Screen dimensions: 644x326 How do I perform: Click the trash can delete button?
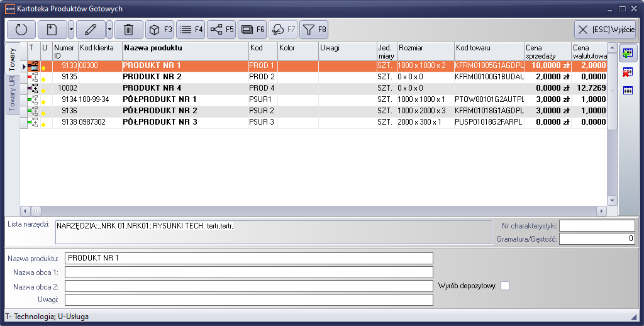[x=128, y=29]
